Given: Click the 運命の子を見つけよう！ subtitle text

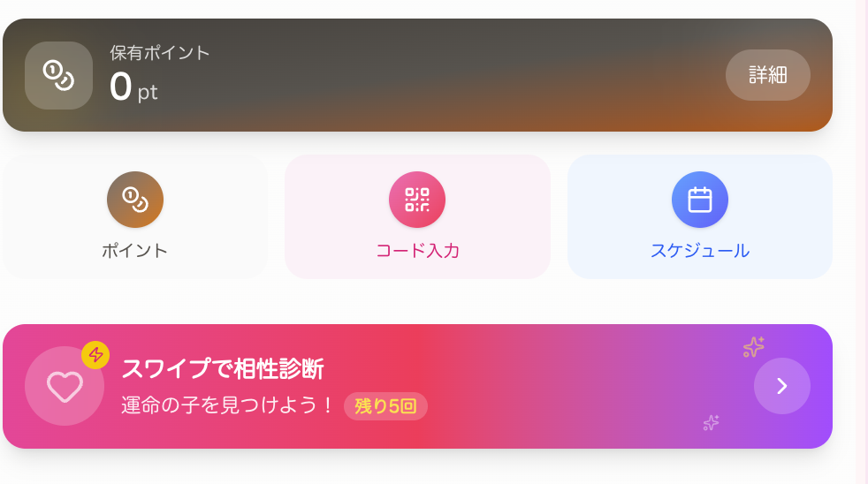Looking at the screenshot, I should (228, 405).
